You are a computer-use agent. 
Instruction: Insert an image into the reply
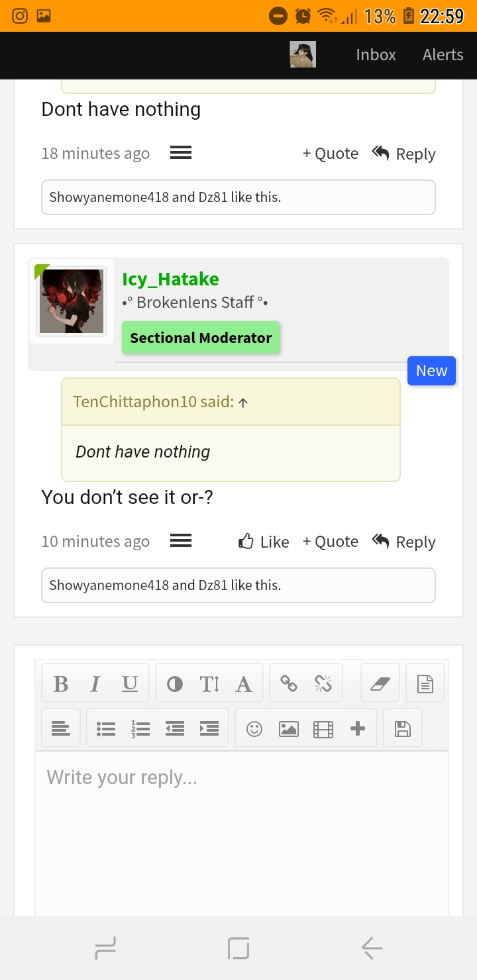(x=289, y=728)
